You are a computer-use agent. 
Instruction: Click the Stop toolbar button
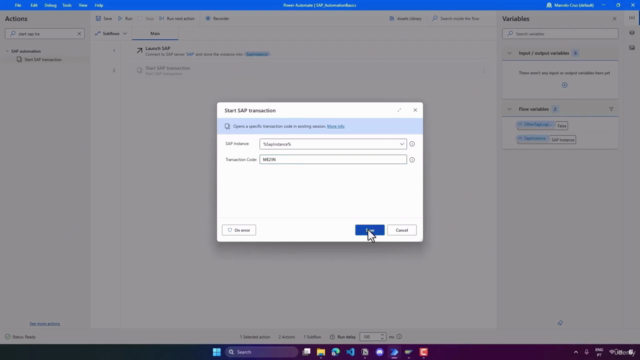tap(146, 18)
